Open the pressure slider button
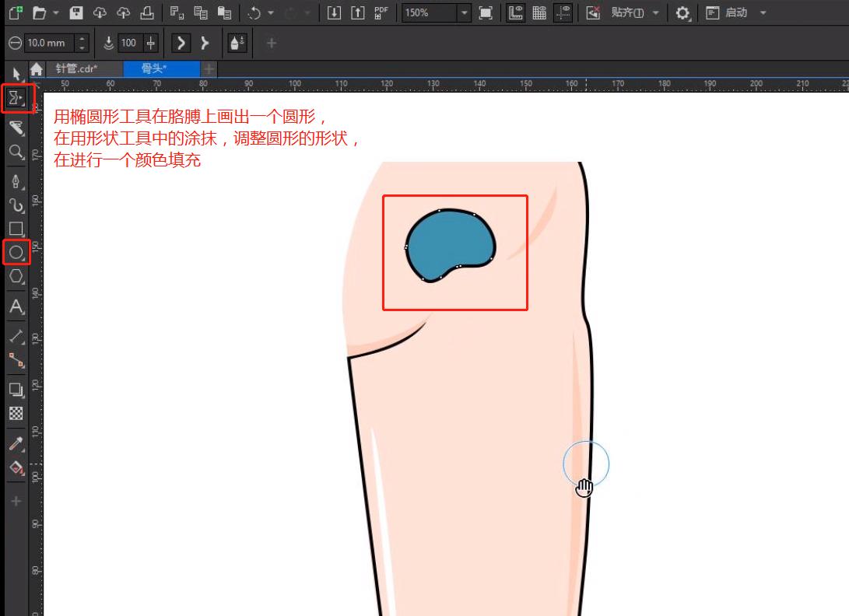The image size is (849, 616). coord(151,43)
